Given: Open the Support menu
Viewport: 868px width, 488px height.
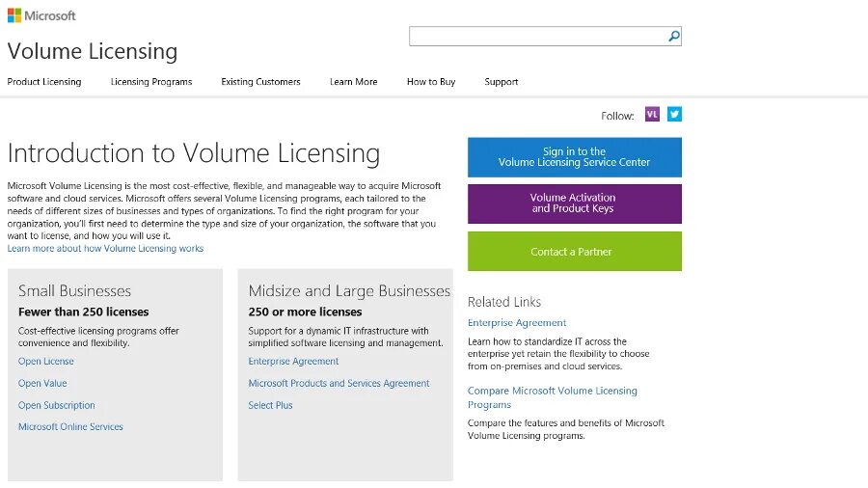Looking at the screenshot, I should coord(502,82).
